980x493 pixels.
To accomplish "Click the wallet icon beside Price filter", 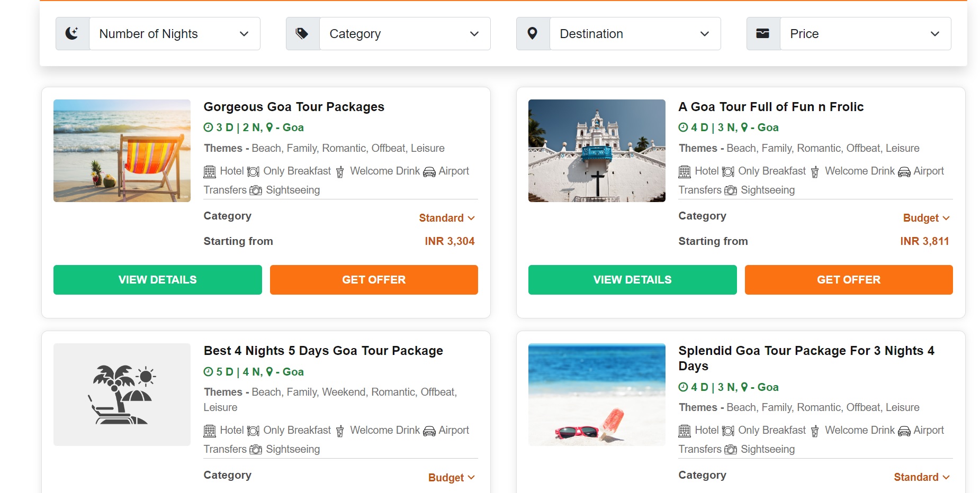I will [x=763, y=34].
